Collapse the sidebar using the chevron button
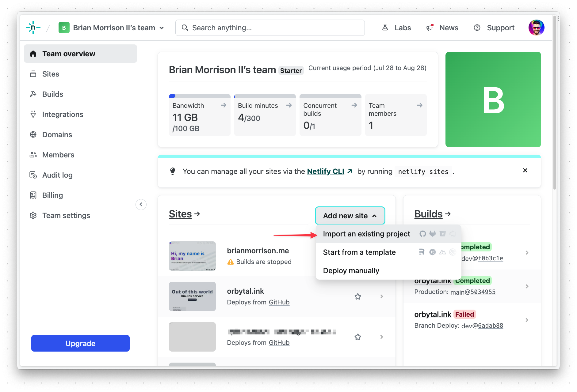Screen dimensions: 577x392 pos(141,204)
